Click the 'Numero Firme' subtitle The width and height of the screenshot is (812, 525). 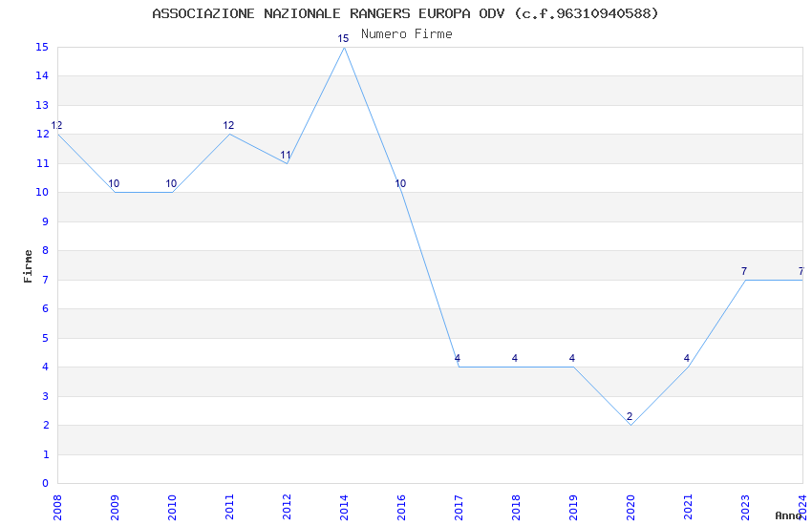407,34
